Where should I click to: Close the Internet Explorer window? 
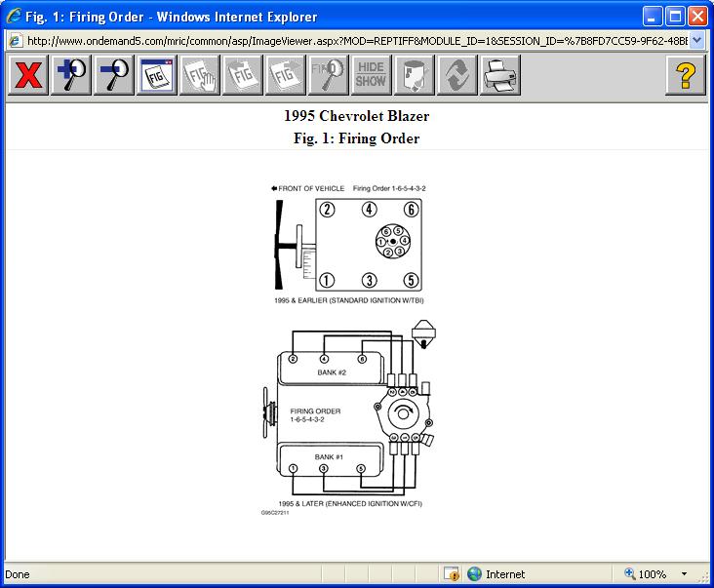coord(697,17)
